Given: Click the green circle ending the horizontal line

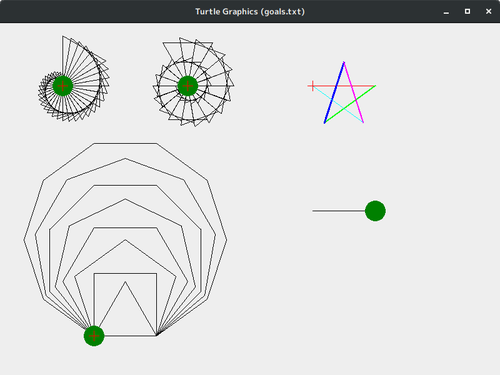Looking at the screenshot, I should pos(375,211).
